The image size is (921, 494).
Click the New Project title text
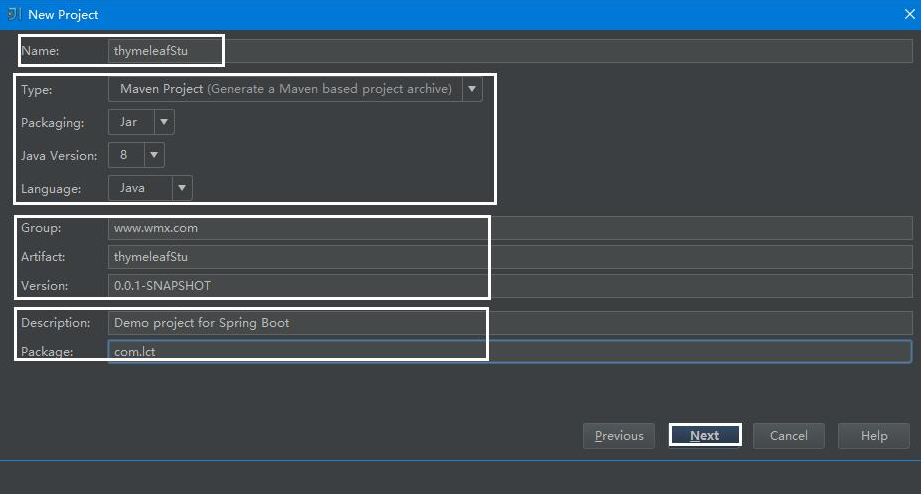(63, 15)
